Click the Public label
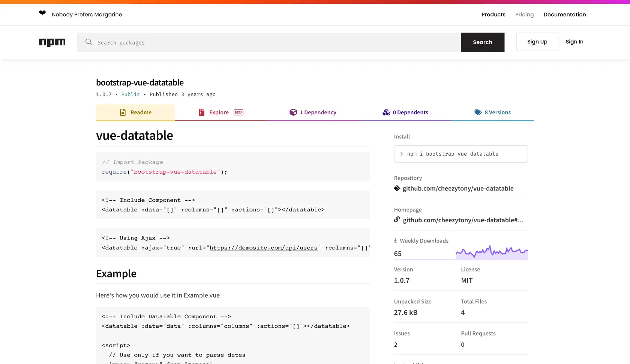Viewport: 630px width, 364px height. (130, 94)
